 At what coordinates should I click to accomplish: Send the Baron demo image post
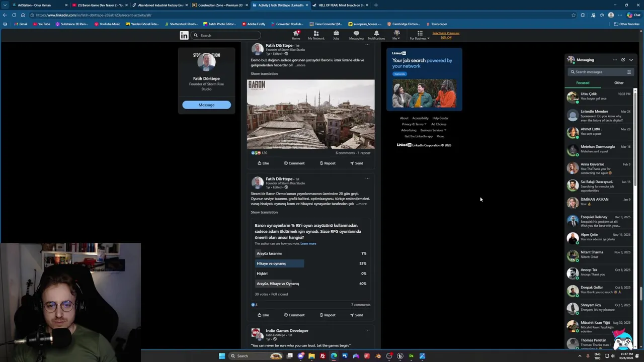(356, 163)
